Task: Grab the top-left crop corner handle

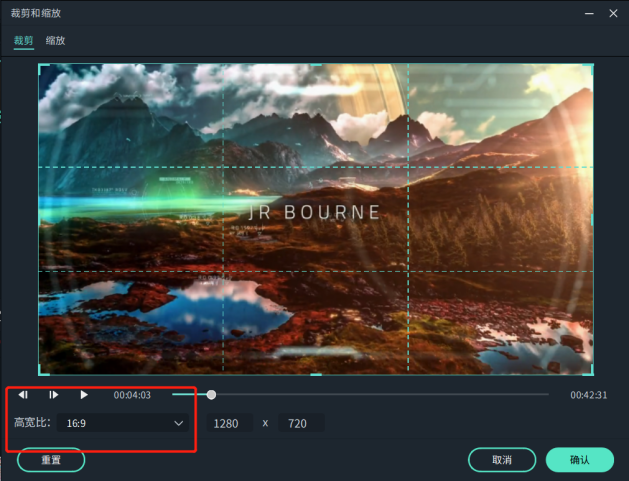Action: 43,69
